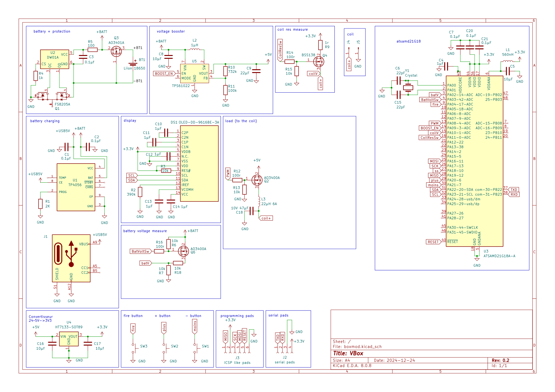Click the BOOST_EN label in voltage booster
Image resolution: width=555 pixels, height=392 pixels.
[x=165, y=73]
